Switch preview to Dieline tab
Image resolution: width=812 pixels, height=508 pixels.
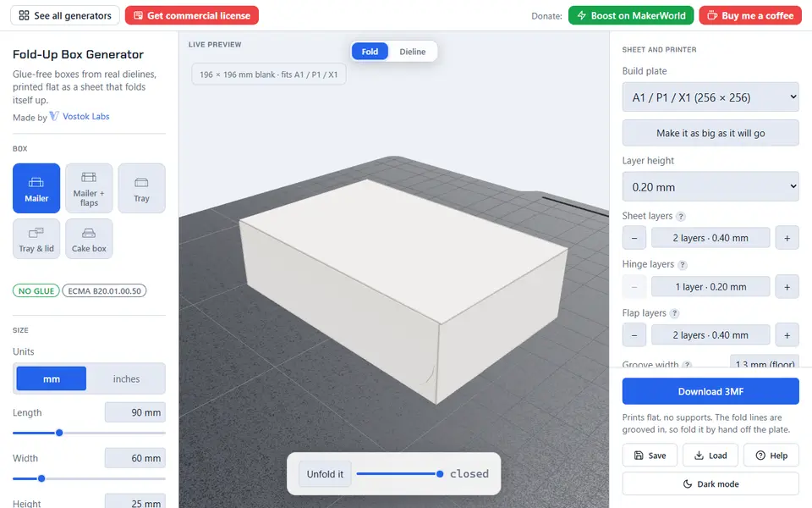[x=412, y=52]
